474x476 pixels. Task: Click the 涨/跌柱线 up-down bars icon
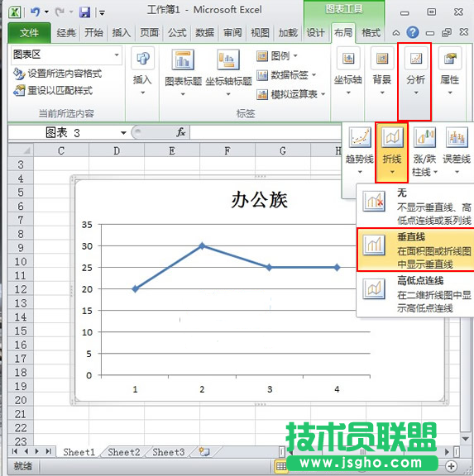pos(424,137)
